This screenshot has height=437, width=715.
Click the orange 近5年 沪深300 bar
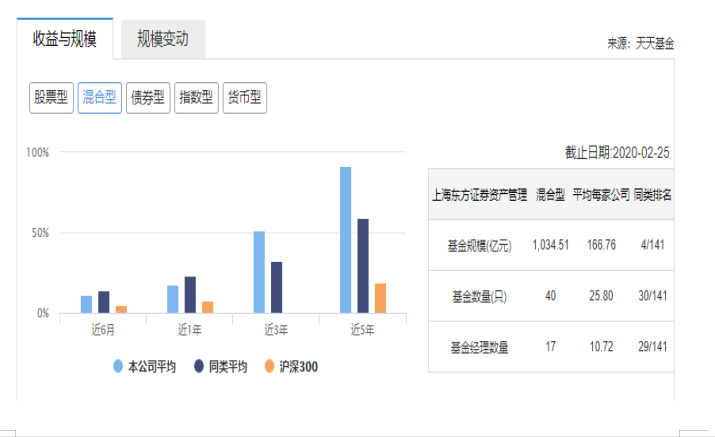click(380, 298)
